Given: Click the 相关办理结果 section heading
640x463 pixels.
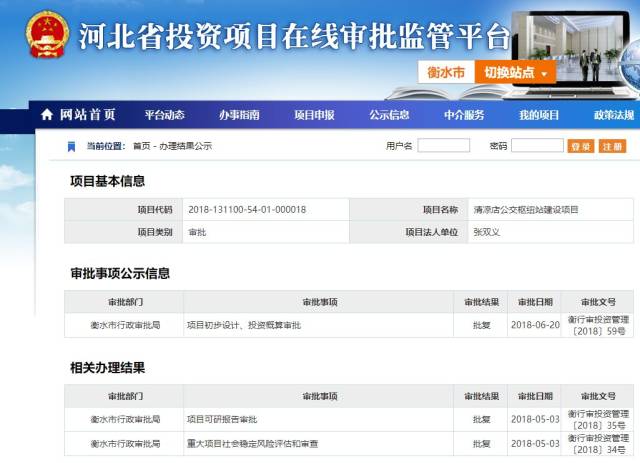Looking at the screenshot, I should (x=107, y=367).
